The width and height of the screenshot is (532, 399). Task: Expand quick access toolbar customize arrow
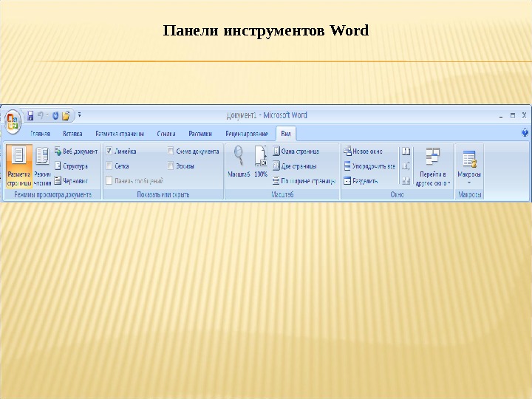click(79, 115)
